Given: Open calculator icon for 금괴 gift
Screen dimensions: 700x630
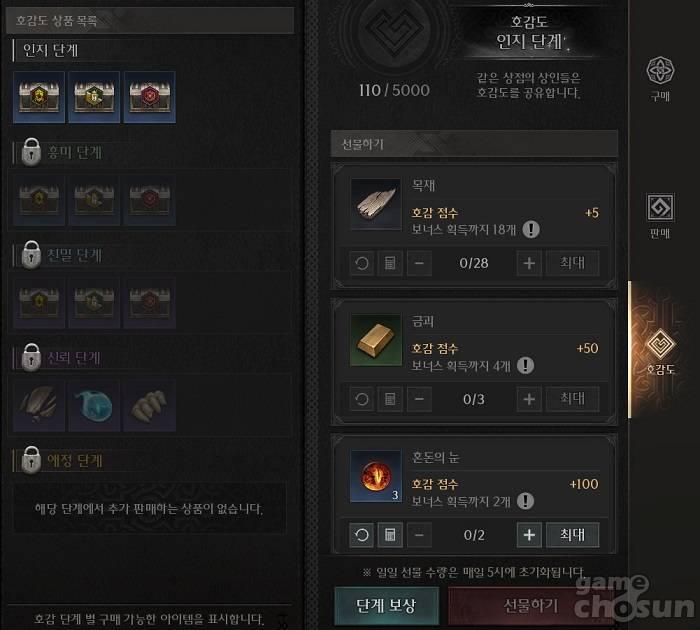Looking at the screenshot, I should 390,399.
